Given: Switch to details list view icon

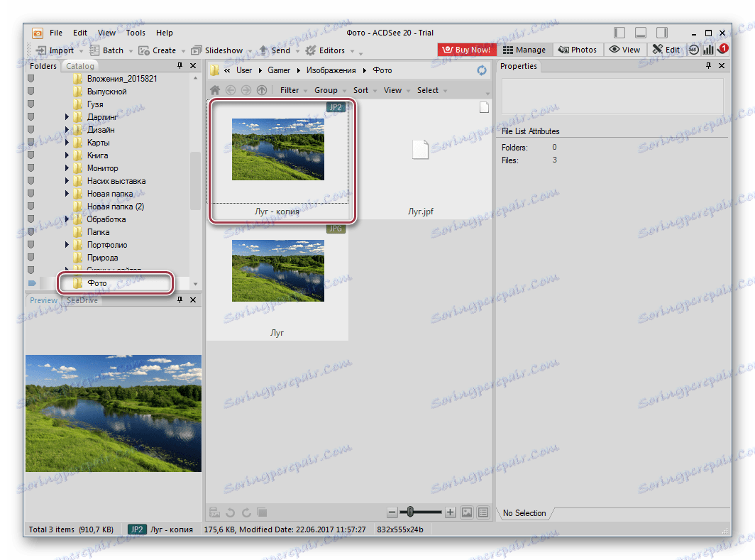Looking at the screenshot, I should (483, 512).
